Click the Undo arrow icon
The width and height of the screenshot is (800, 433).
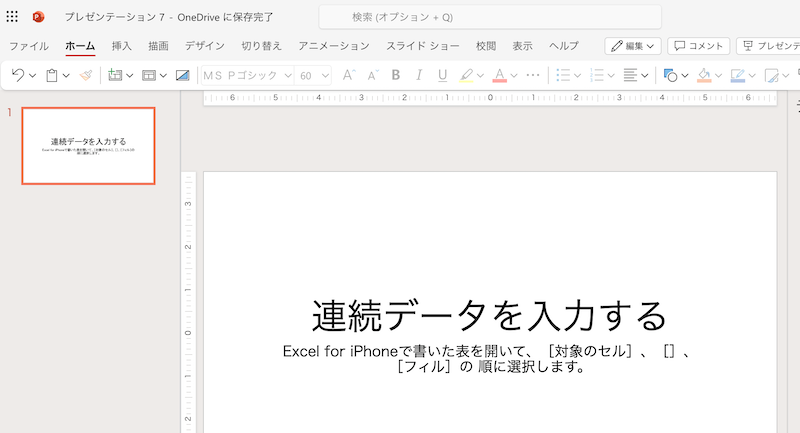click(x=18, y=75)
